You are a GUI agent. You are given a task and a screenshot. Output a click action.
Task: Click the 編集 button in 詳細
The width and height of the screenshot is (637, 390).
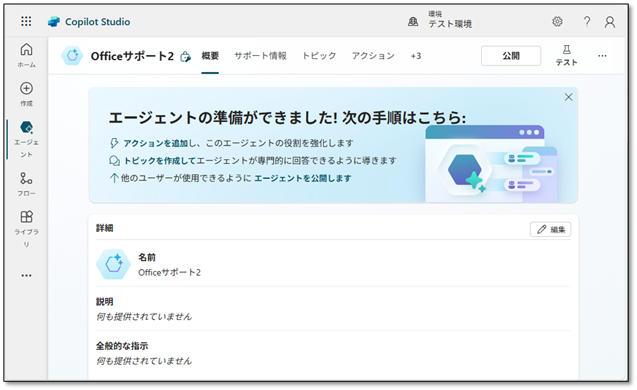point(550,230)
